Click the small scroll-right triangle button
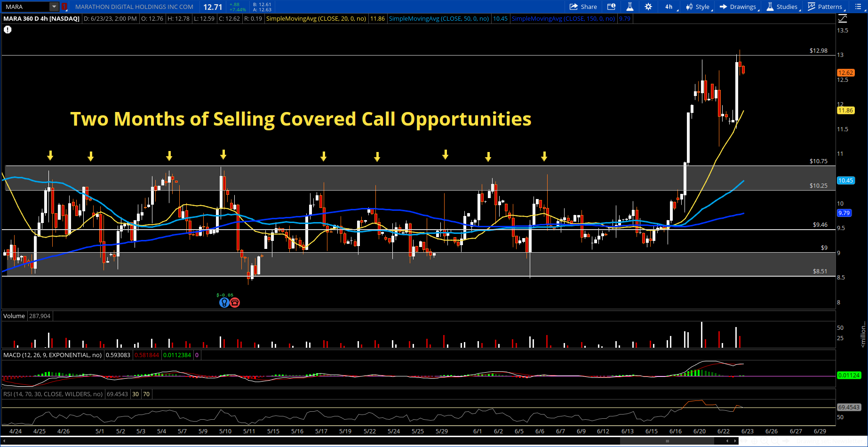 click(x=735, y=441)
